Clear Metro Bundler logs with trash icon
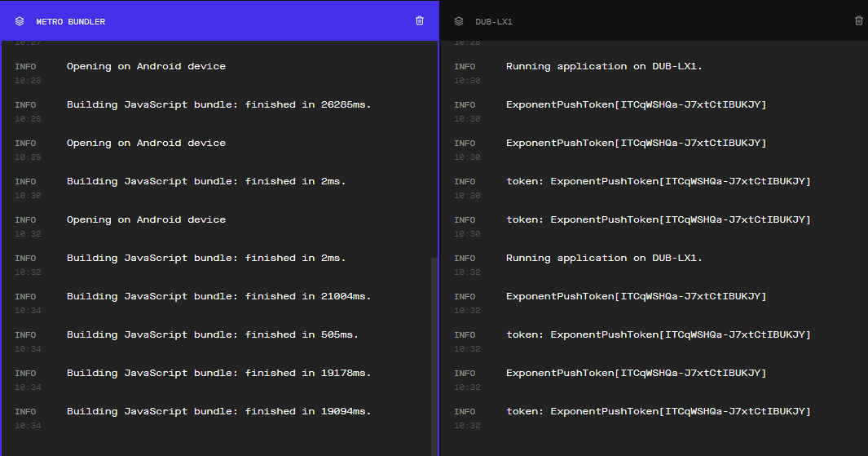The height and width of the screenshot is (456, 868). 420,20
